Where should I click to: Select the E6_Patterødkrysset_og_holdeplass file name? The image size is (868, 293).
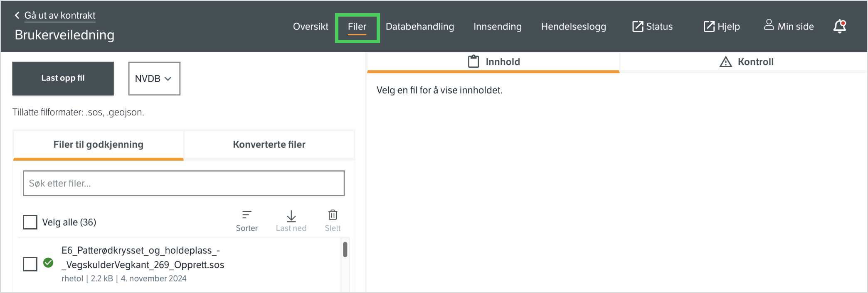point(143,258)
